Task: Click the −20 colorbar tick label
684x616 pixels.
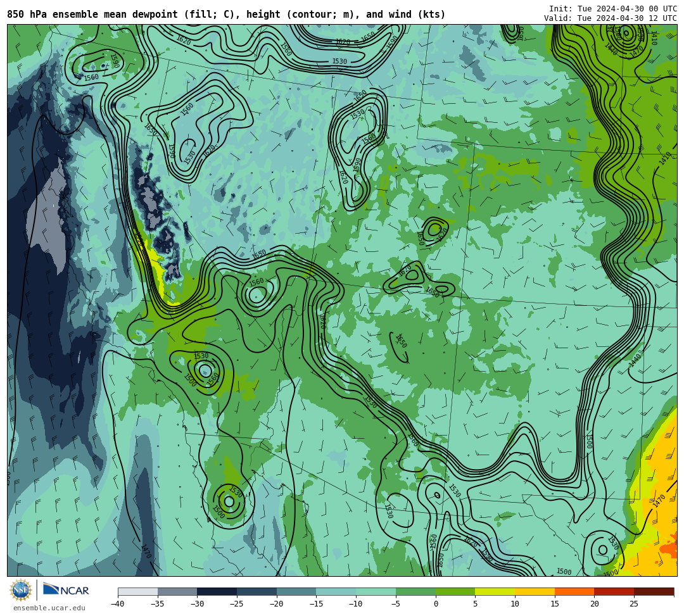Action: [277, 604]
